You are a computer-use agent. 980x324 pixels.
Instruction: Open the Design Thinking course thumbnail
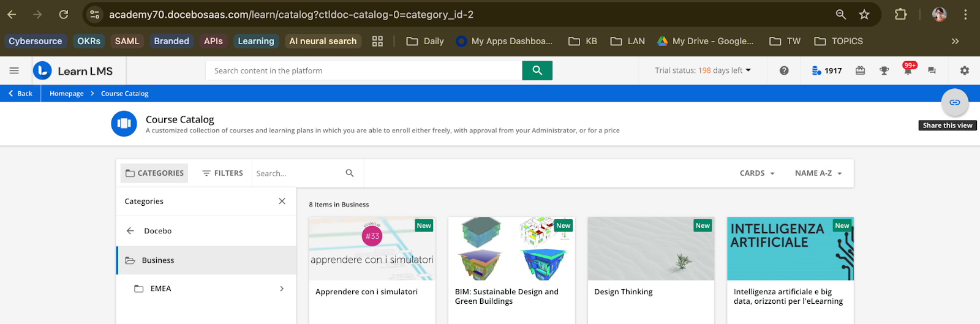click(650, 249)
